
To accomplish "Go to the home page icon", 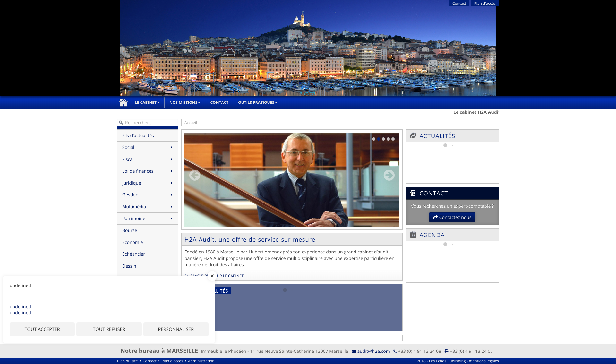I will pos(124,103).
